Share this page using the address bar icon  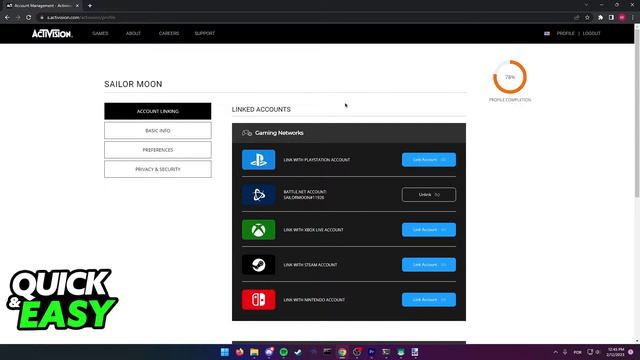pos(577,18)
